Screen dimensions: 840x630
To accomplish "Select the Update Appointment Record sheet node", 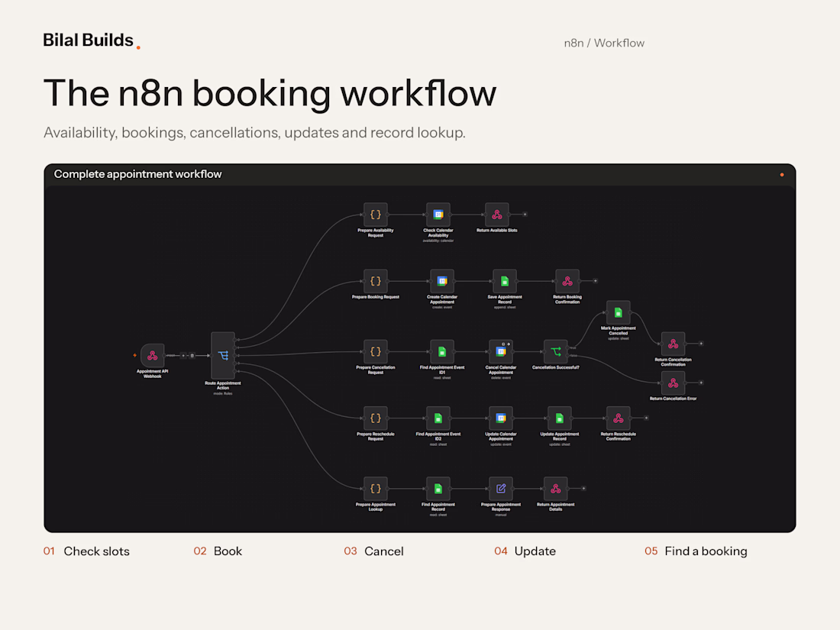I will tap(559, 418).
